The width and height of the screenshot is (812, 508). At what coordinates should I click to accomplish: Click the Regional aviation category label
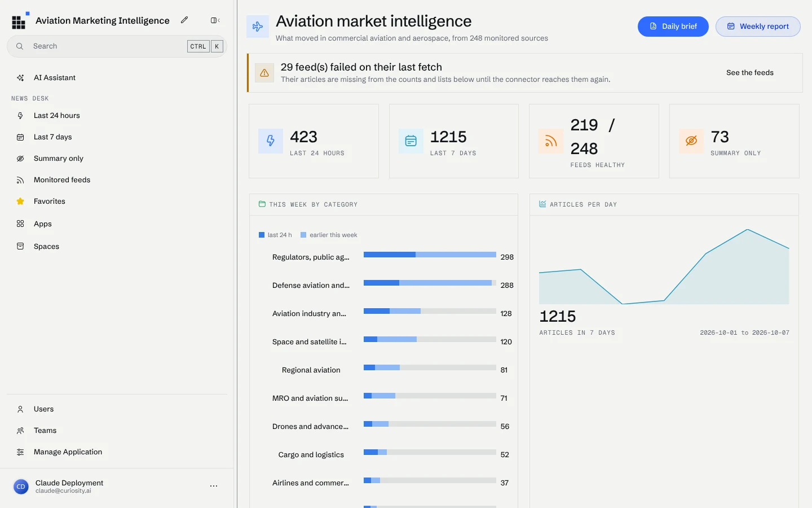[311, 370]
